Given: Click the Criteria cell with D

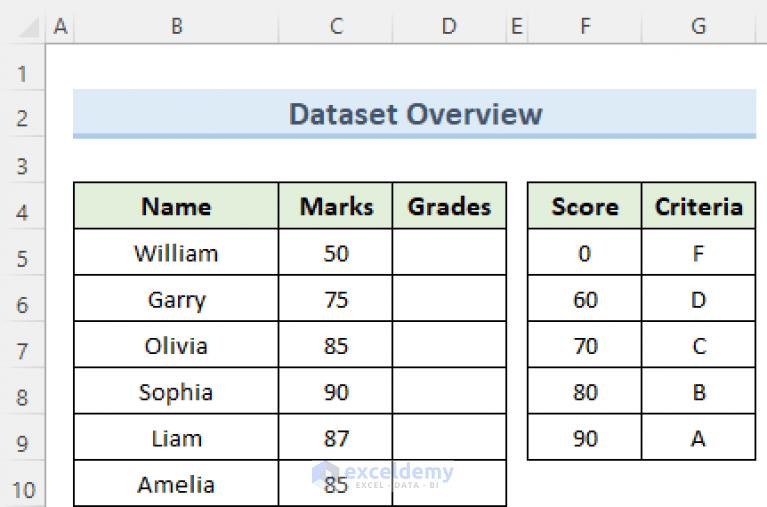Looking at the screenshot, I should [x=699, y=299].
